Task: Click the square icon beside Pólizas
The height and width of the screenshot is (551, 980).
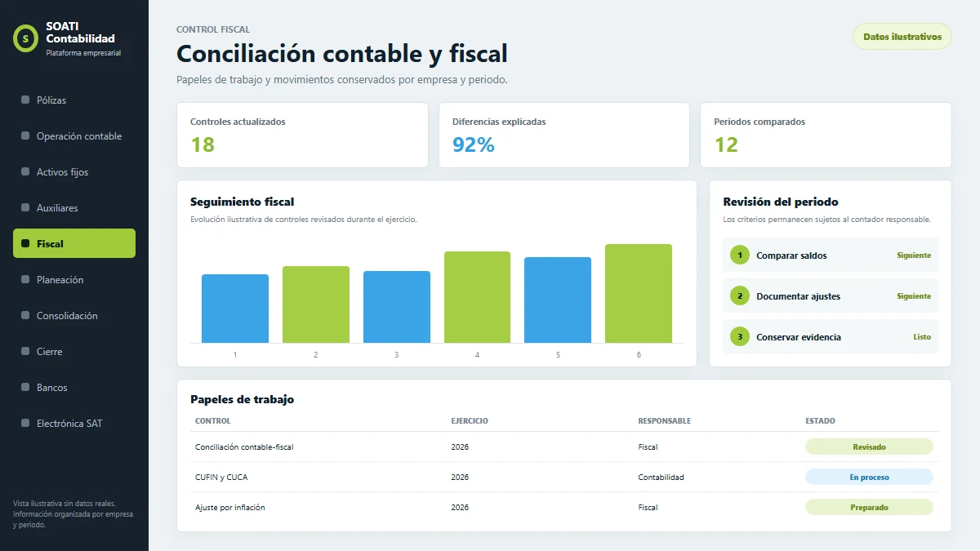Action: 25,100
